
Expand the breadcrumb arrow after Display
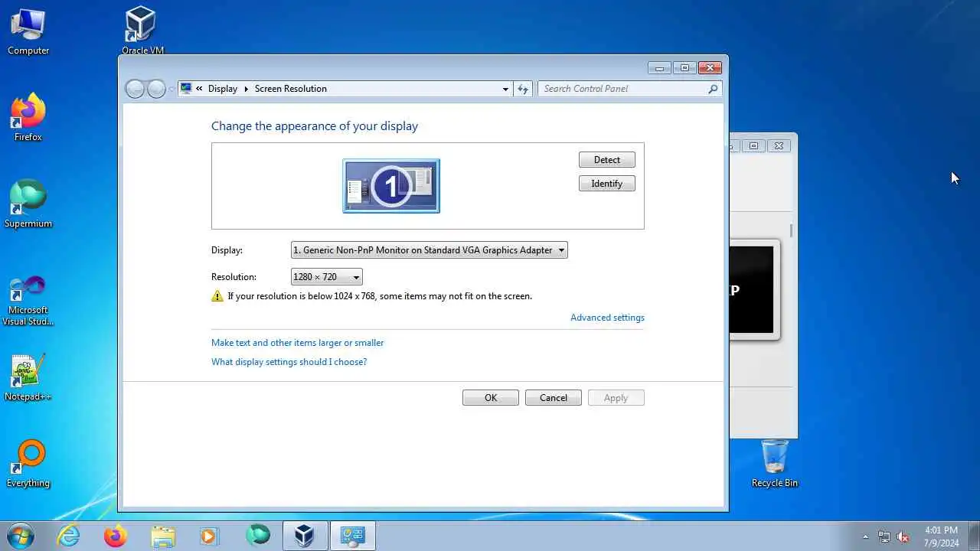(x=247, y=89)
